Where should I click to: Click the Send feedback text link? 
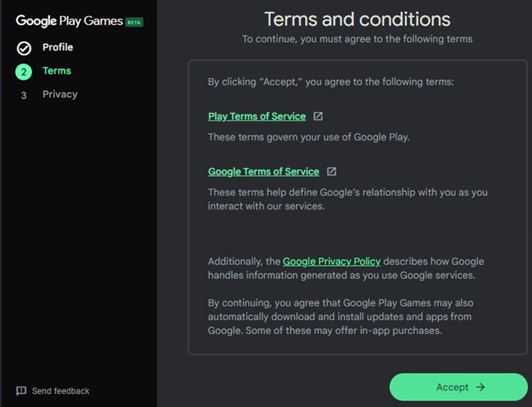61,391
